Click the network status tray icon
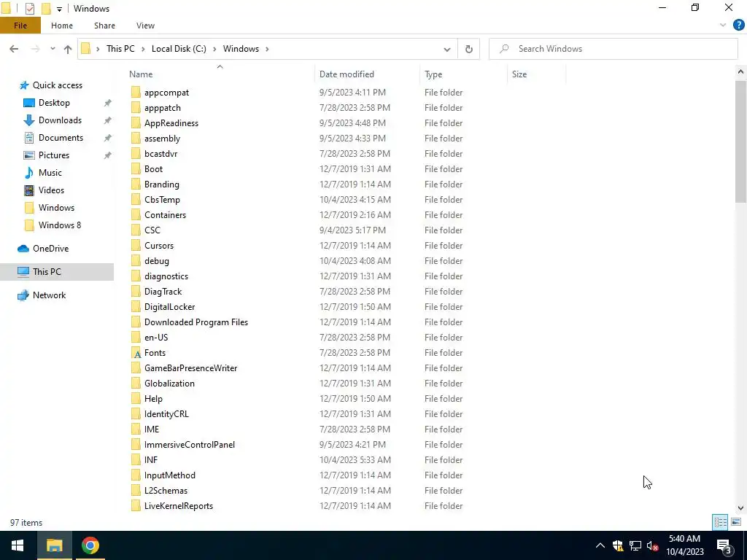747x560 pixels. [635, 545]
